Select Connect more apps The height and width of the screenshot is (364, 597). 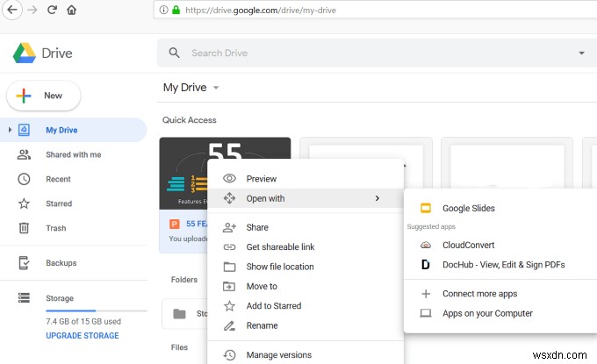coord(500,294)
